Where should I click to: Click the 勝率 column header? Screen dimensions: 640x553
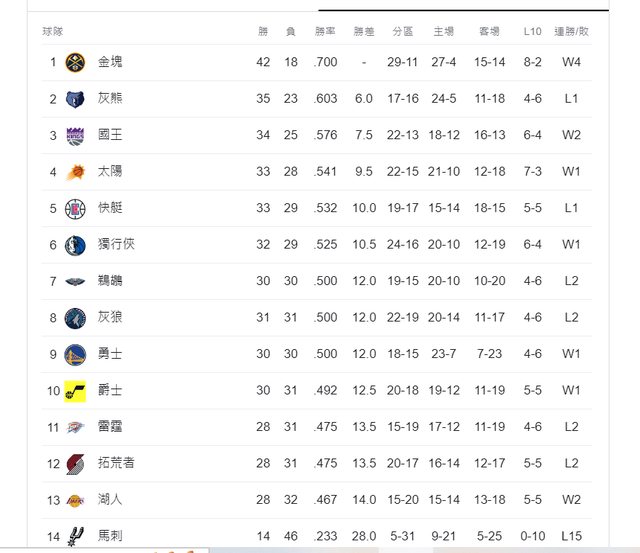325,31
